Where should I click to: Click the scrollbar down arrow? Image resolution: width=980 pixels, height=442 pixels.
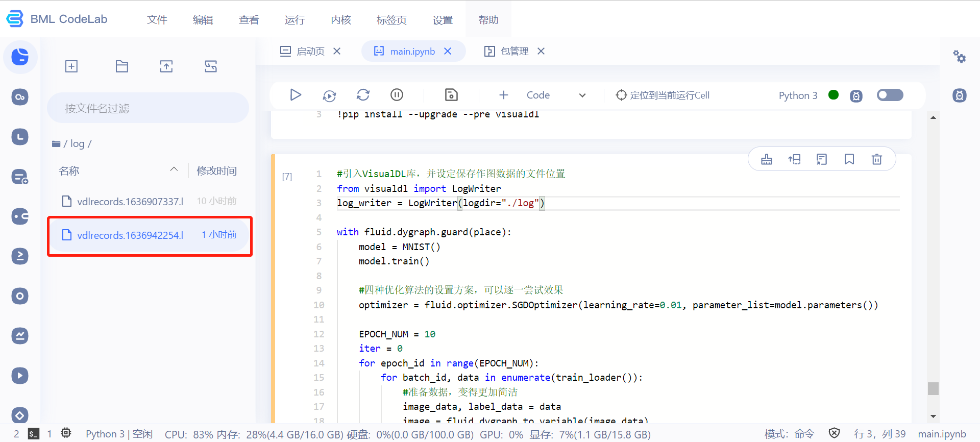tap(933, 416)
